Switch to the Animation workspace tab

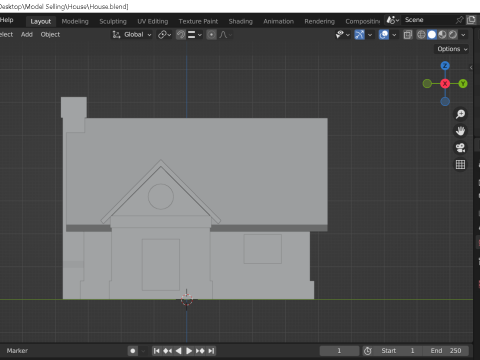point(278,21)
